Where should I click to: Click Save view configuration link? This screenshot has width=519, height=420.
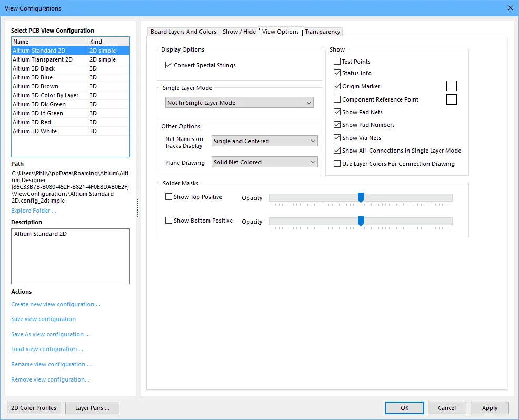coord(43,319)
